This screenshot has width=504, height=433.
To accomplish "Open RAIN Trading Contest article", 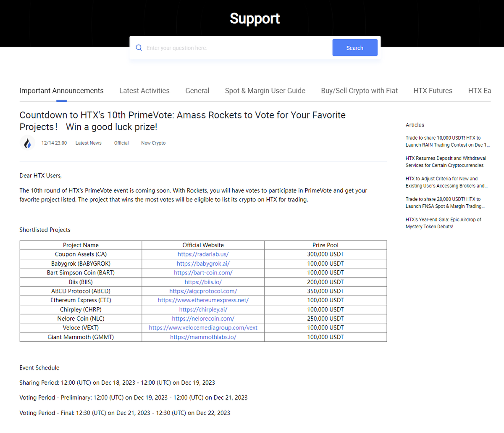I will point(448,141).
